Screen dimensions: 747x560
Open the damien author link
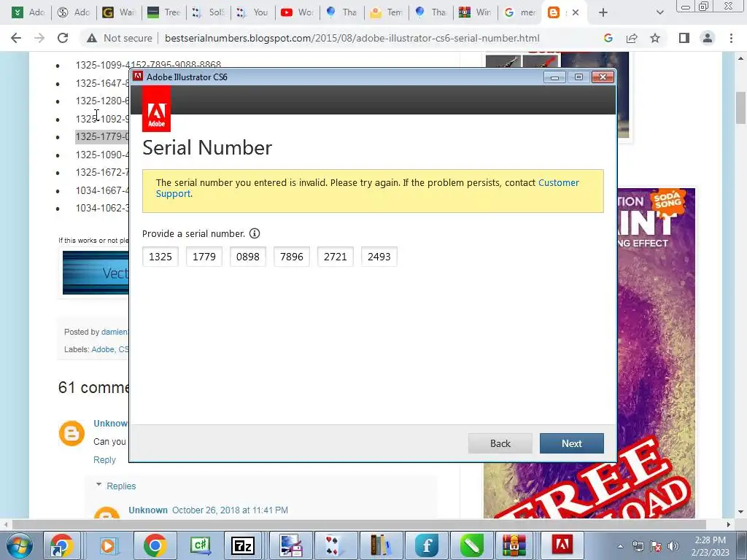[x=115, y=332]
